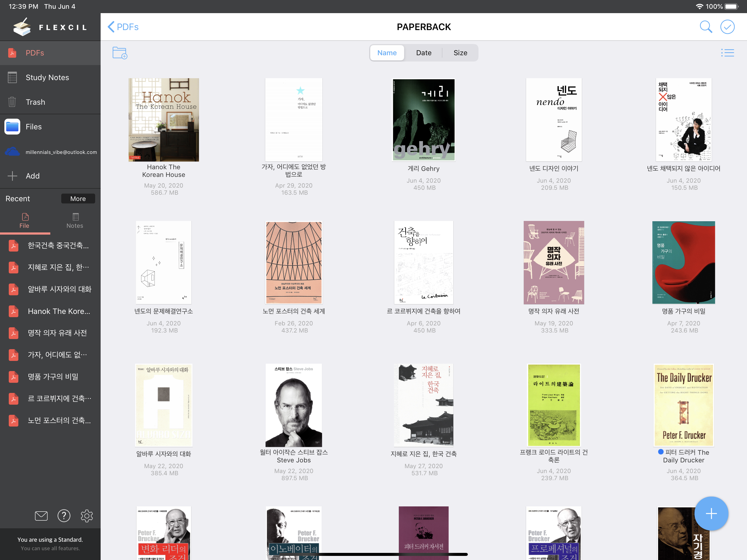The width and height of the screenshot is (747, 560).
Task: Open 프랭크 로이드 라이트의 건축론 green cover
Action: [554, 405]
